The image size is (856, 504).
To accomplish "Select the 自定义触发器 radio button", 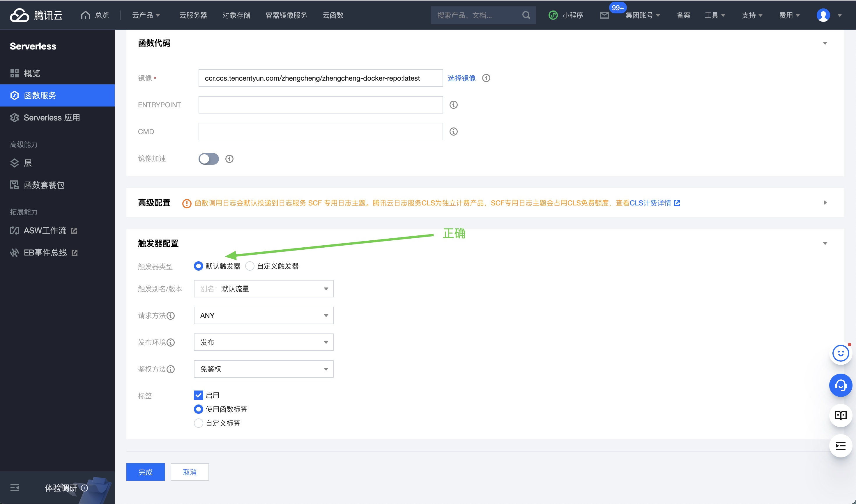I will pos(250,266).
